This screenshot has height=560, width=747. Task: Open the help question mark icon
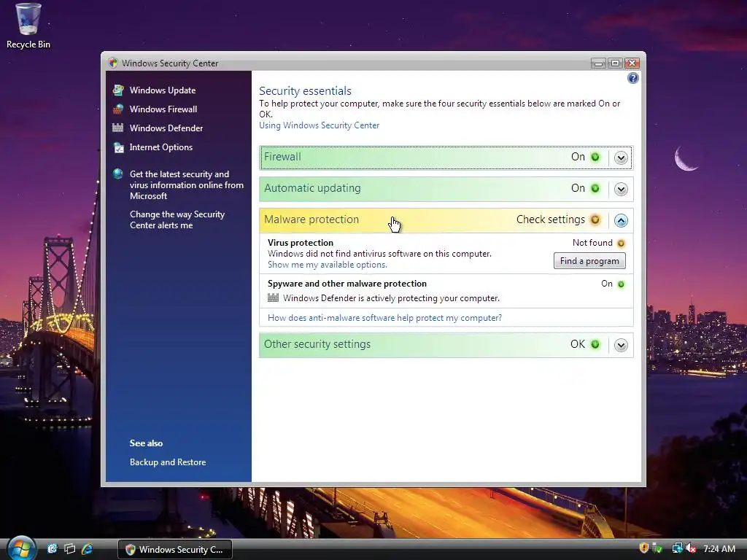click(x=632, y=78)
